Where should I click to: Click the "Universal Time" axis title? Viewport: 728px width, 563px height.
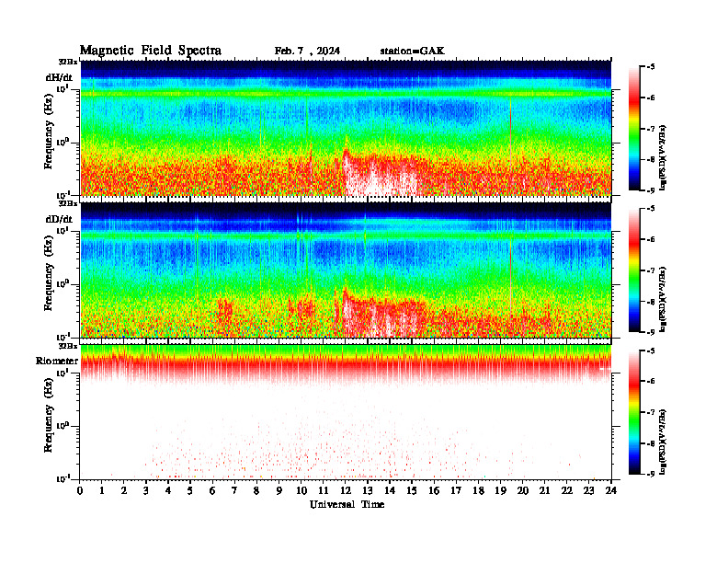(x=347, y=504)
